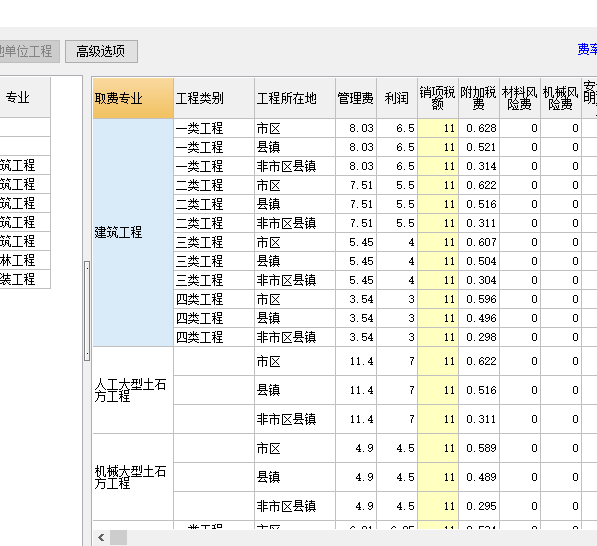The image size is (597, 546).
Task: Click 利润 4 in 三类工程 非市区县镇 row
Action: pyautogui.click(x=397, y=280)
